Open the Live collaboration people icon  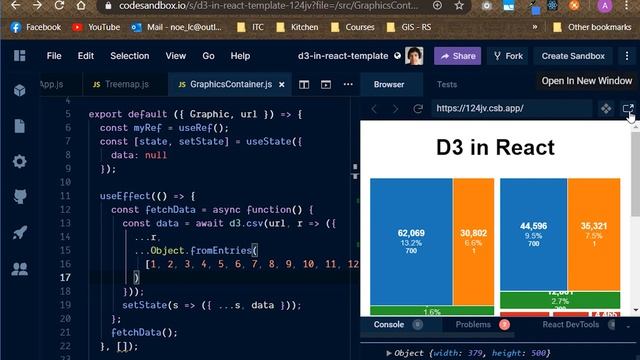click(x=20, y=269)
